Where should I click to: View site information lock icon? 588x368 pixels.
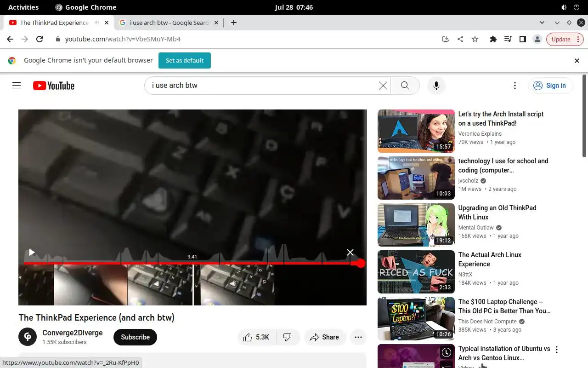click(57, 39)
